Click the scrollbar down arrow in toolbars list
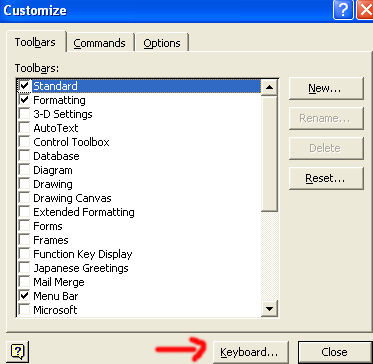This screenshot has height=364, width=373. pos(269,308)
